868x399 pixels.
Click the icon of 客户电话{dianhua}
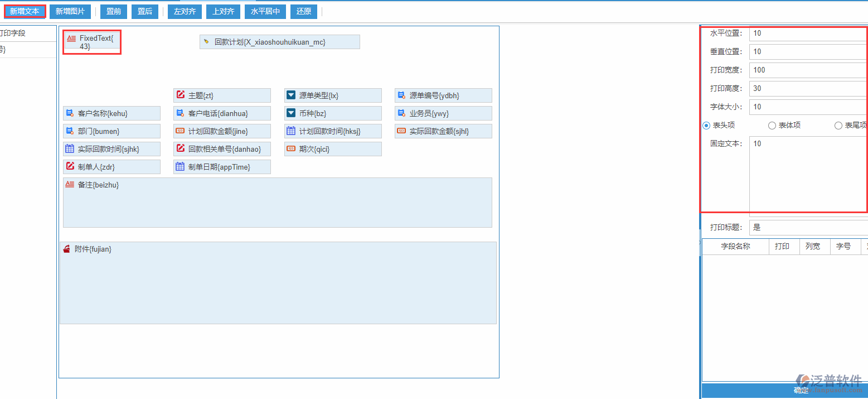[180, 113]
